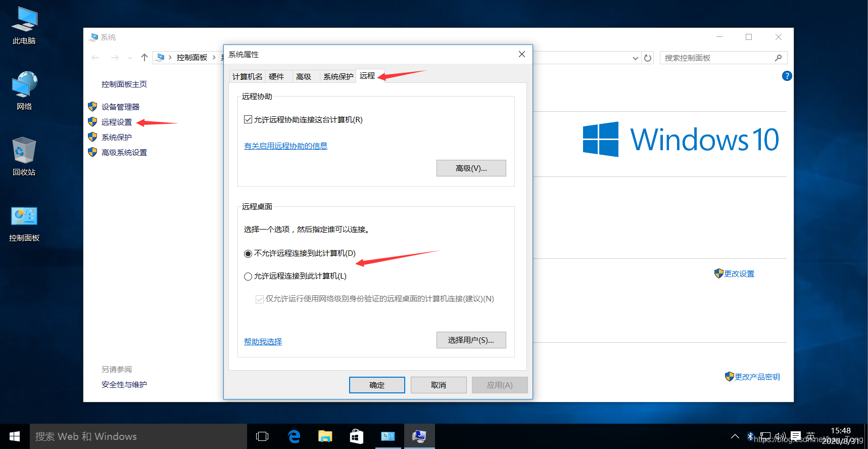This screenshot has width=868, height=449.
Task: Confirm with the 确定 button
Action: pos(377,385)
